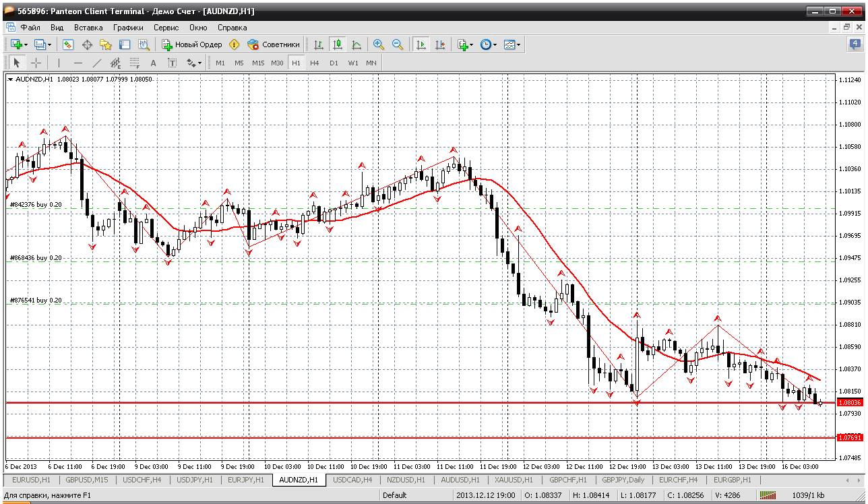Open the Default profile selector in status bar

point(395,495)
